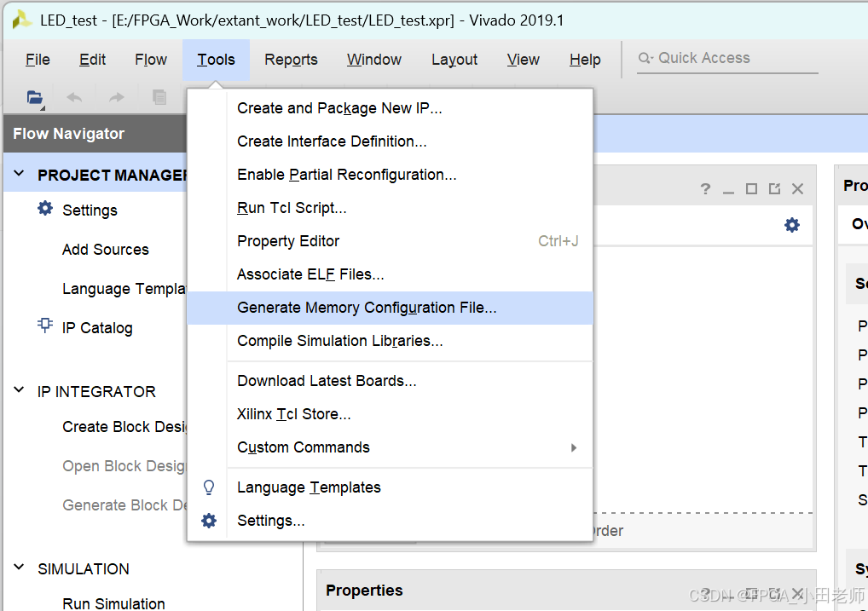The image size is (868, 611).
Task: Open Custom Commands menu entry
Action: pos(390,447)
